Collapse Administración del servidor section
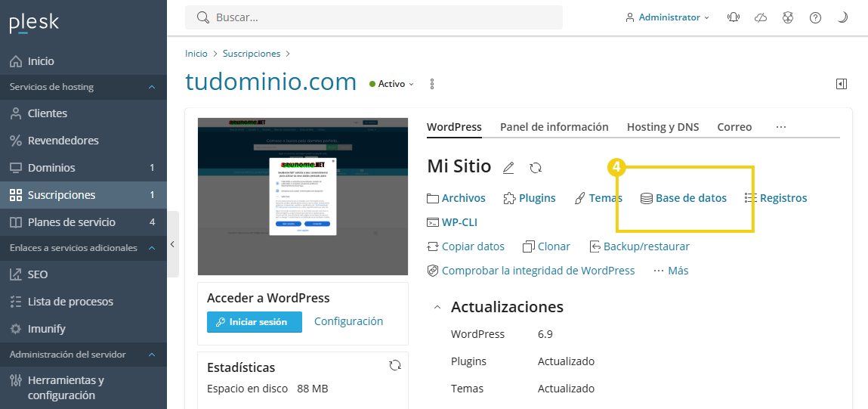 click(x=152, y=355)
